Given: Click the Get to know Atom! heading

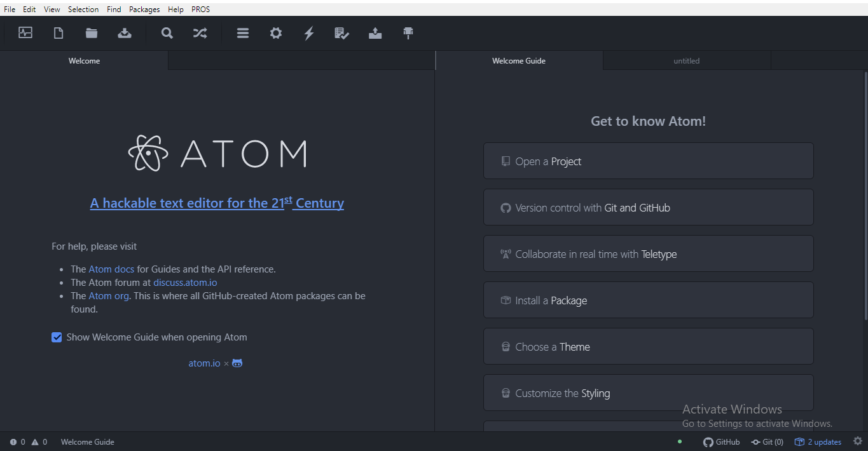Looking at the screenshot, I should click(649, 121).
